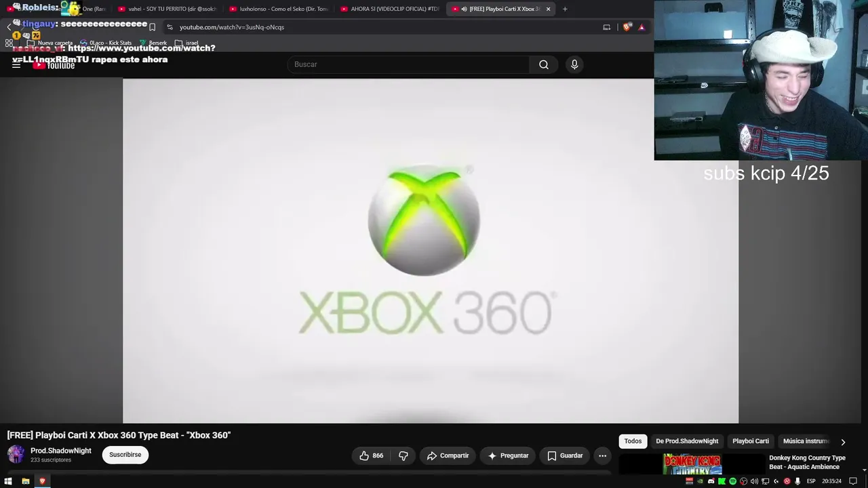868x488 pixels.
Task: Open the NVIDIA tray icon
Action: [701, 481]
